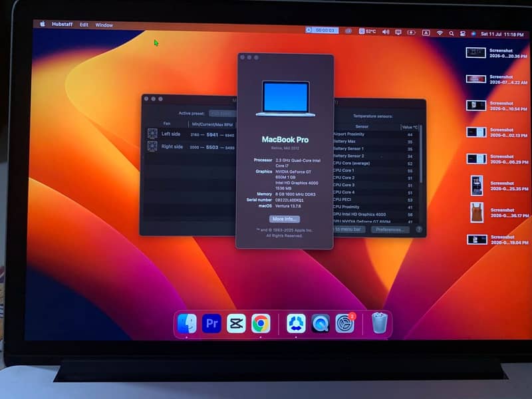Click the battery charging icon
Screen dimensions: 532x399
click(x=411, y=33)
